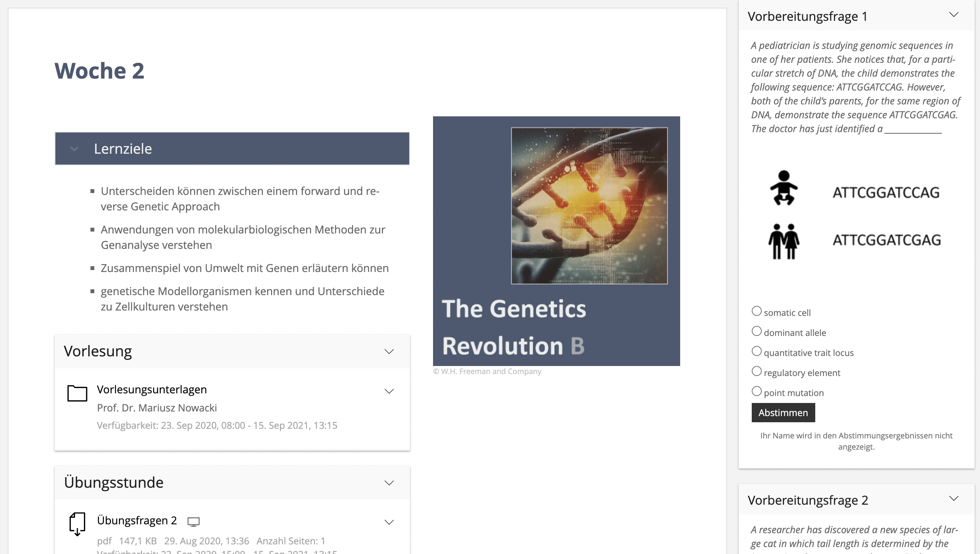This screenshot has width=980, height=554.
Task: Select the 'regulatory element' radio button
Action: pyautogui.click(x=757, y=371)
